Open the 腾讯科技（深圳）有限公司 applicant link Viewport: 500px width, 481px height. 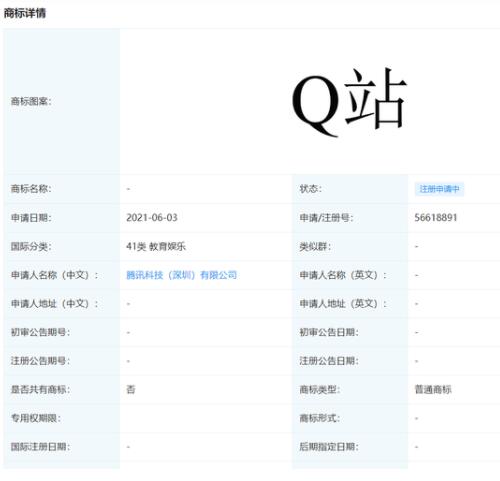click(182, 275)
